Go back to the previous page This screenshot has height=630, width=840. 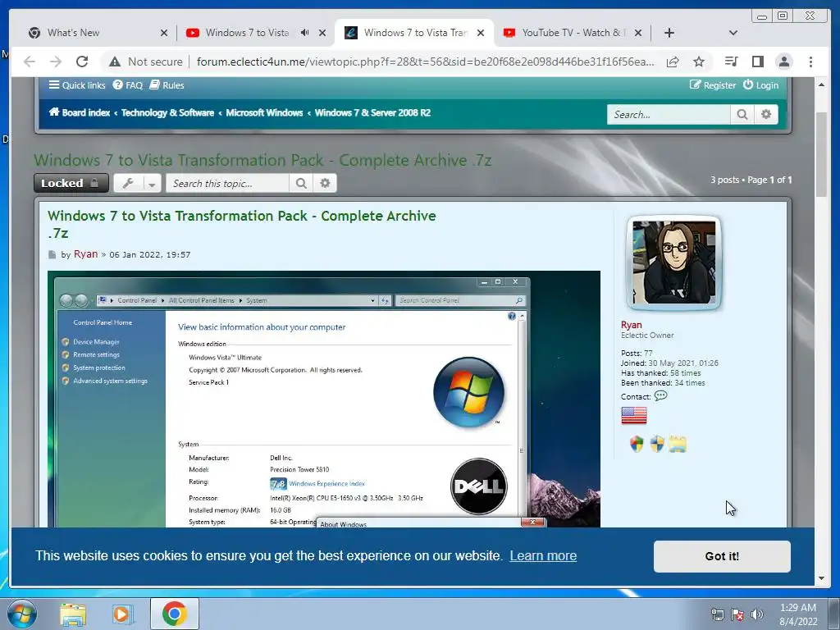tap(30, 62)
